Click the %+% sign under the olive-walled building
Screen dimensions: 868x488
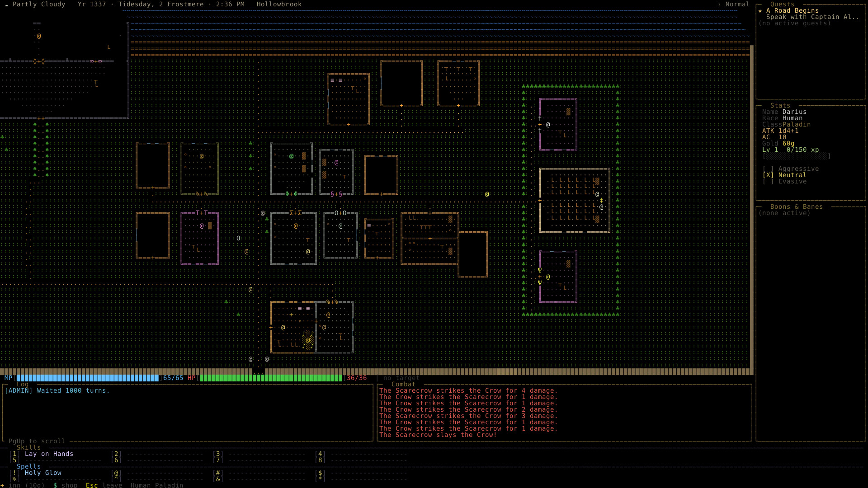click(202, 194)
